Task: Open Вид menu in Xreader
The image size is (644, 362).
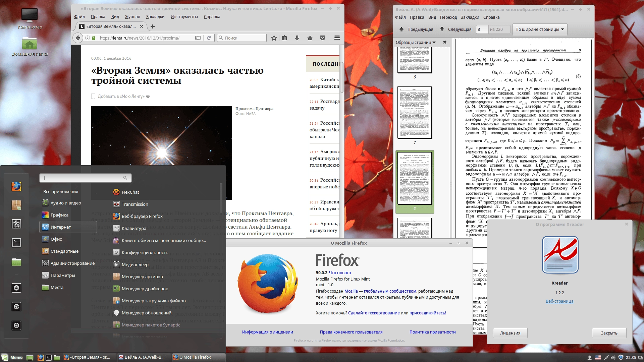Action: [x=432, y=17]
